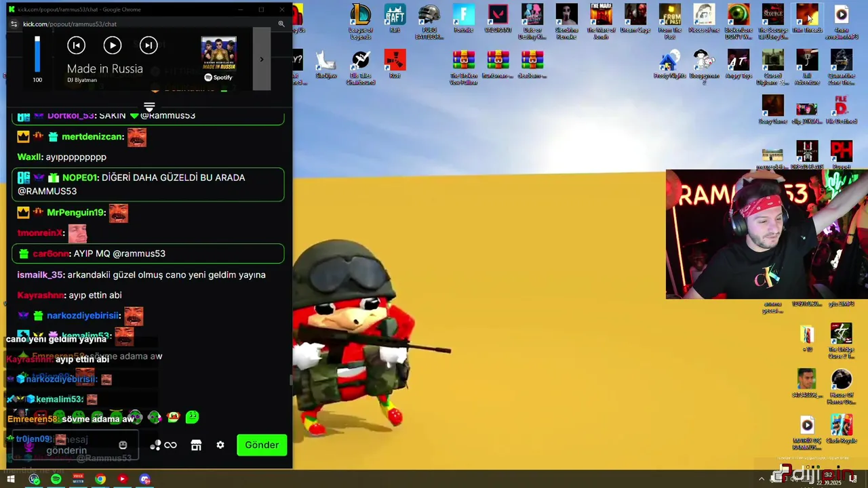Open the +18 folder on desktop
Viewport: 868px width, 488px height.
point(807,338)
